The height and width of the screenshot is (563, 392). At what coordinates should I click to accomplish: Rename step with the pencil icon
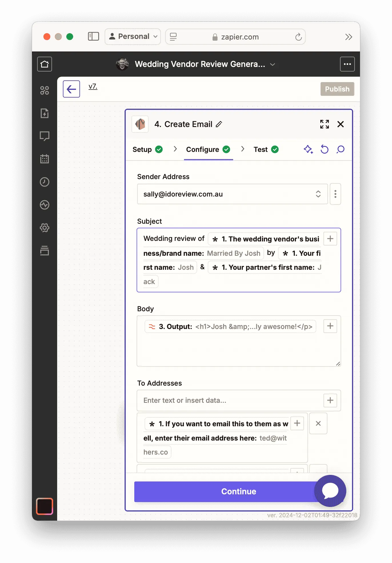coord(219,124)
